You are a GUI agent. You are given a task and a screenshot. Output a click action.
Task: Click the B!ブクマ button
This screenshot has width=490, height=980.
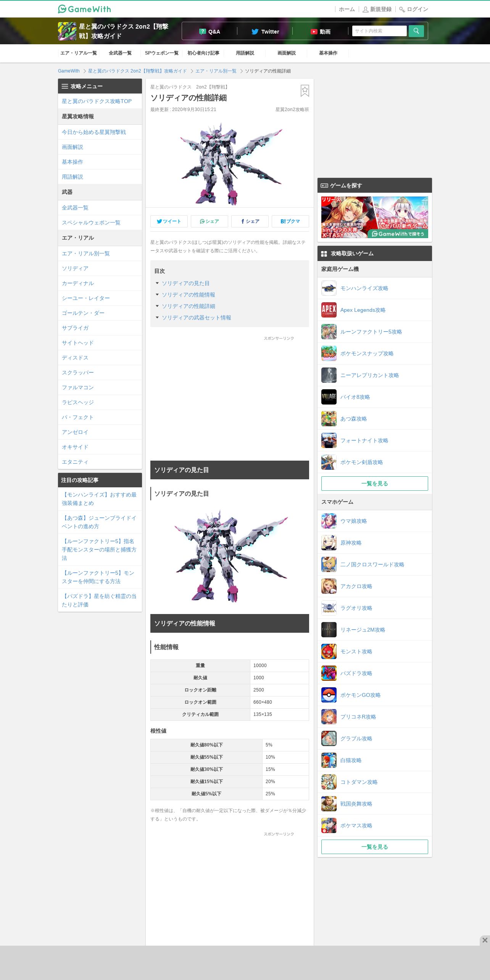[x=290, y=221]
